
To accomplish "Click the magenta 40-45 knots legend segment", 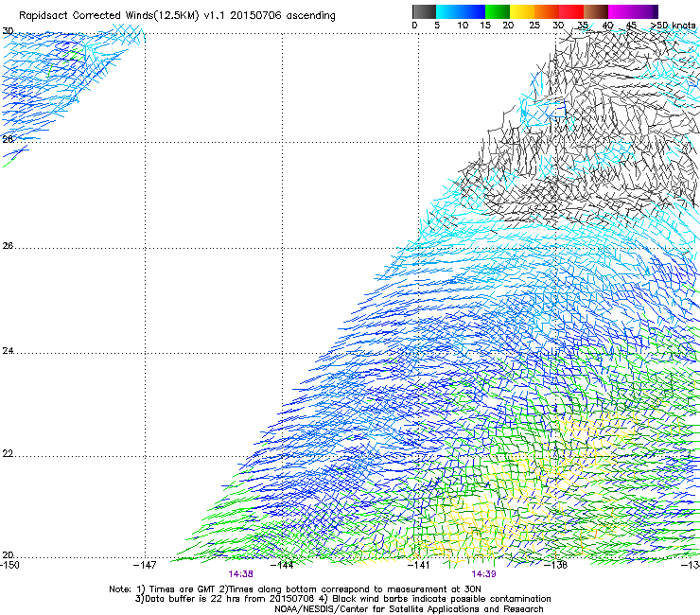I will pyautogui.click(x=621, y=11).
